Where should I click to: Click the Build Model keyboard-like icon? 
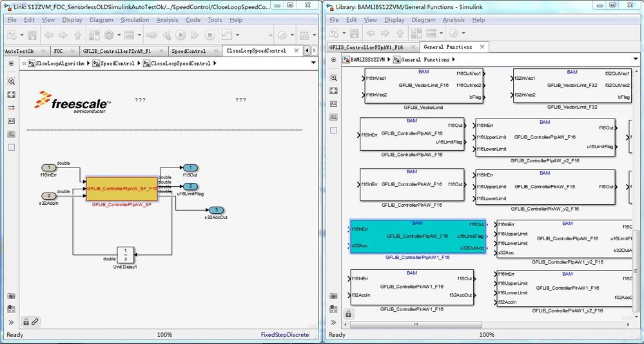304,35
